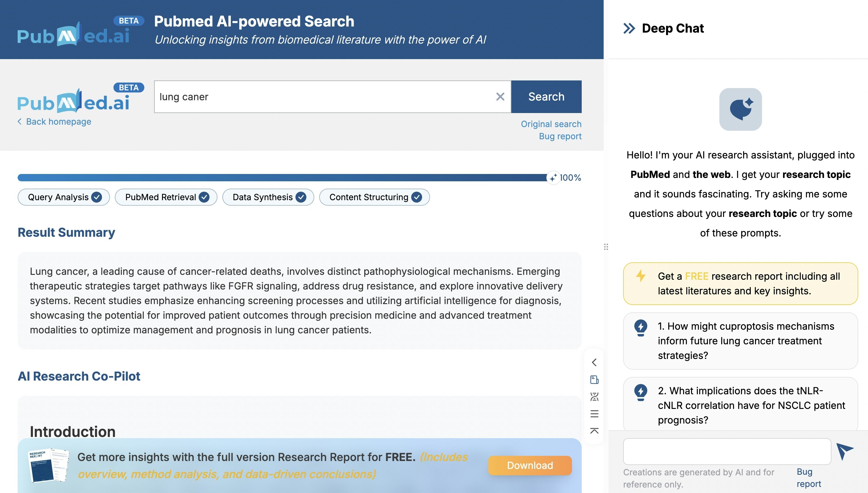Click the BETA badge in top banner

point(129,21)
